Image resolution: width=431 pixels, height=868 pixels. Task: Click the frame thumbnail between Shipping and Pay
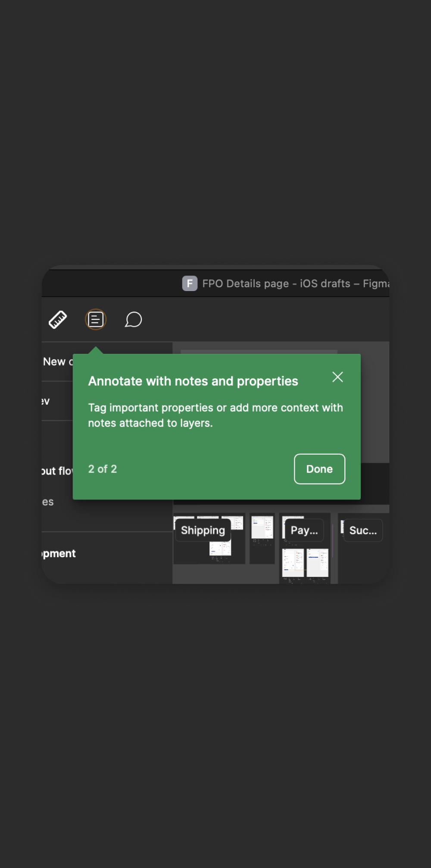click(262, 528)
